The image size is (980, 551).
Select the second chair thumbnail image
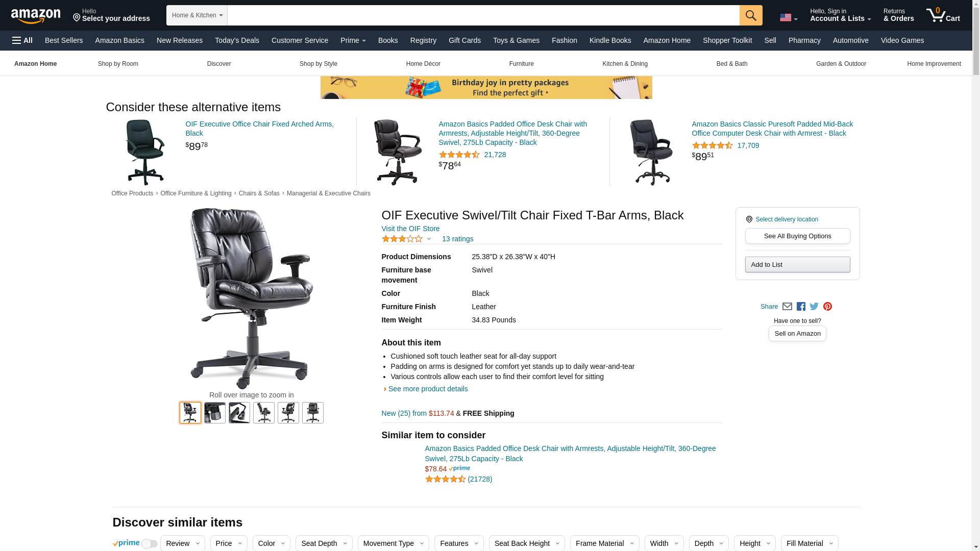coord(215,413)
